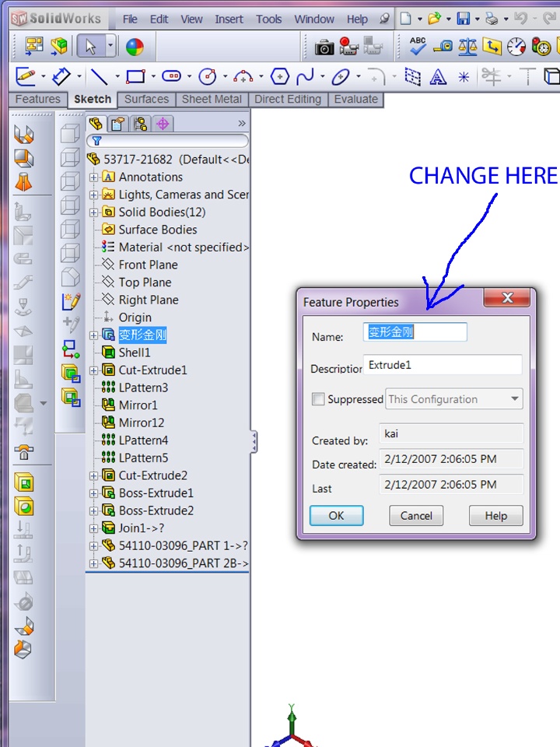This screenshot has width=560, height=747.
Task: Expand the Join1->? feature
Action: click(93, 529)
